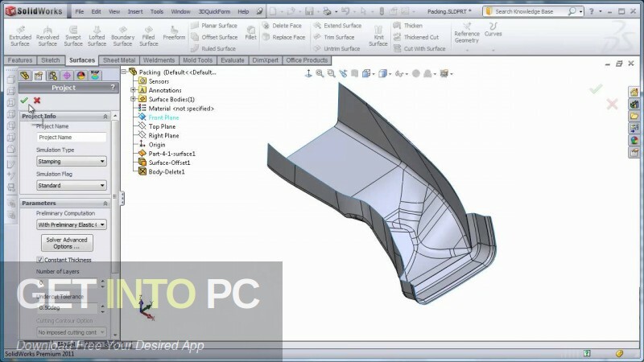Open the Number of Layers stepper arrows

(103, 283)
